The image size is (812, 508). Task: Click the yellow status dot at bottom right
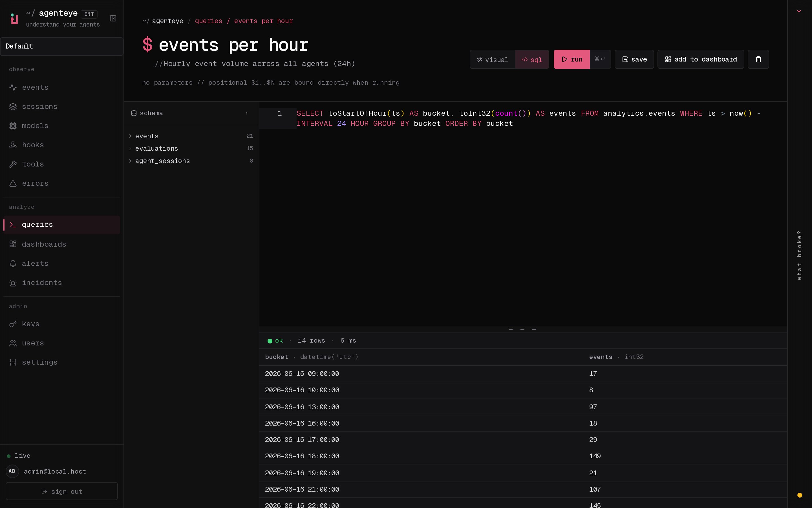click(x=800, y=495)
